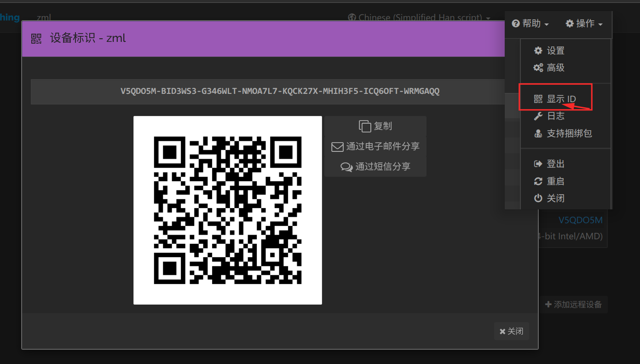The image size is (640, 364).
Task: Select the 显示 ID menu entry
Action: point(560,99)
